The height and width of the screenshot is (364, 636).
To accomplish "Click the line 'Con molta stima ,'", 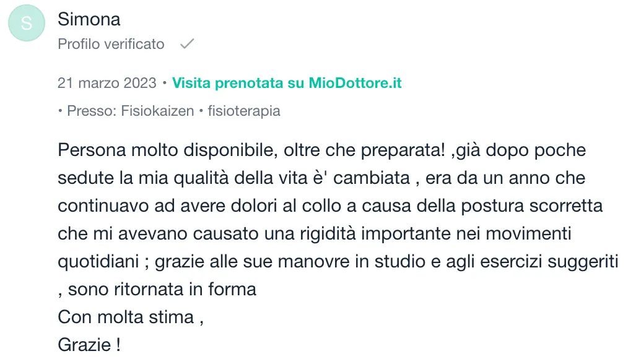I will [131, 318].
